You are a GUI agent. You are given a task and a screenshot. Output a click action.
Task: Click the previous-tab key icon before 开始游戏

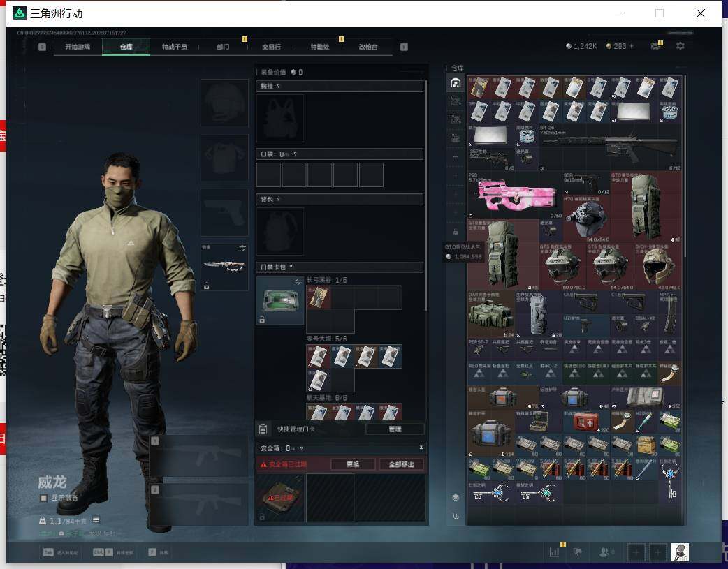[x=42, y=47]
